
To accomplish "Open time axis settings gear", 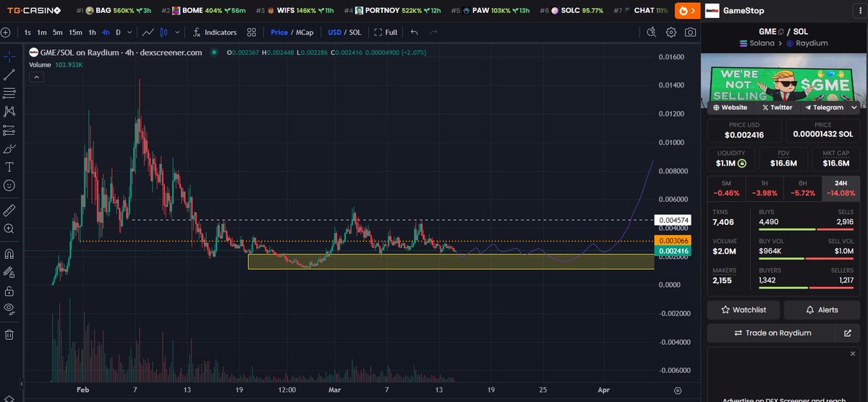I will click(x=677, y=389).
